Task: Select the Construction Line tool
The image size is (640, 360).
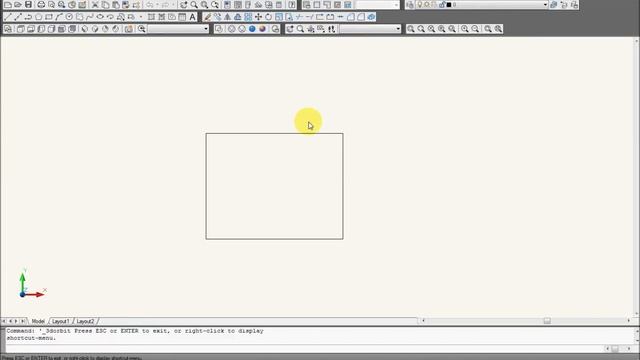Action: (x=18, y=17)
